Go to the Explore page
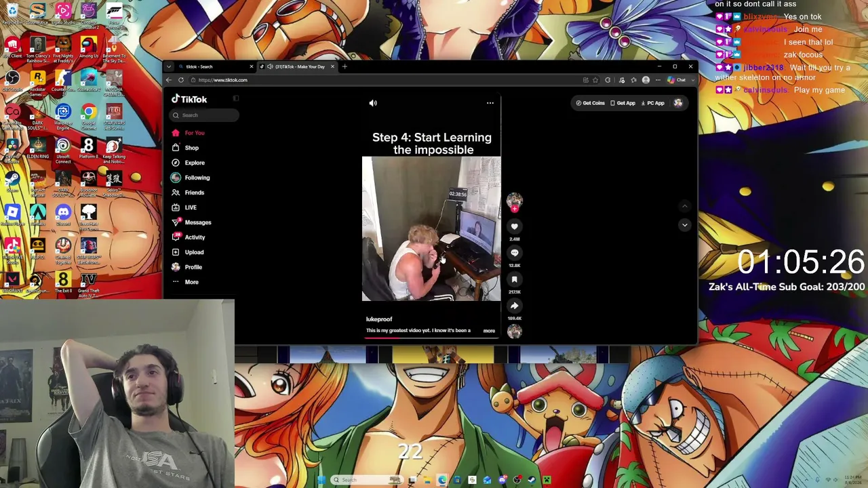Image resolution: width=868 pixels, height=488 pixels. tap(189, 163)
